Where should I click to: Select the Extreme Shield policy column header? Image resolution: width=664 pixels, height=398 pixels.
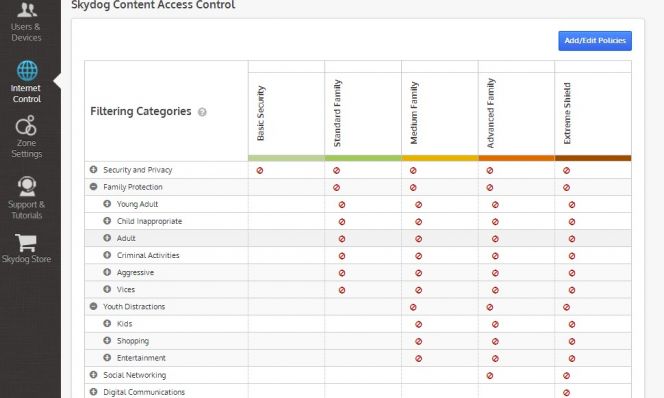click(x=567, y=113)
